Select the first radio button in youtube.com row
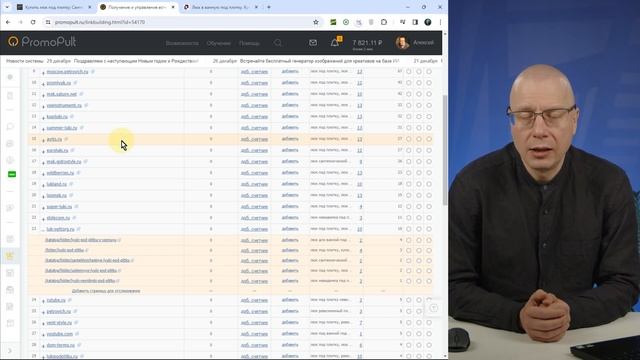Image resolution: width=640 pixels, height=360 pixels. (x=409, y=334)
